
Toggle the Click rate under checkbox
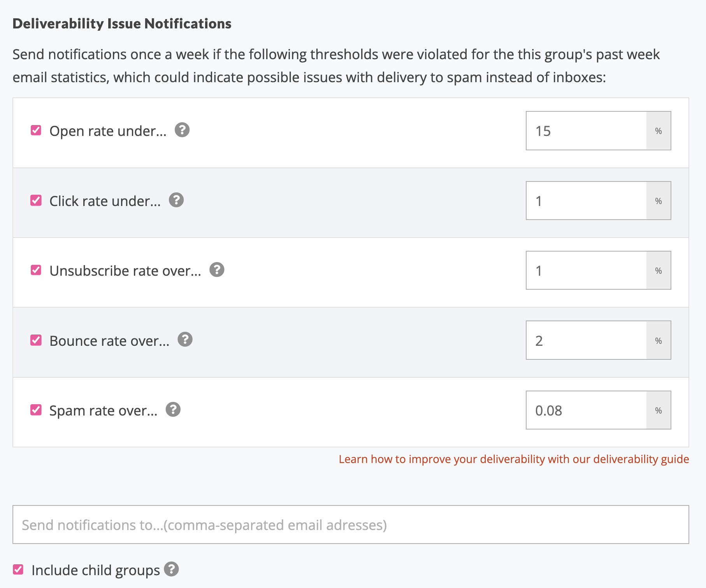coord(36,201)
